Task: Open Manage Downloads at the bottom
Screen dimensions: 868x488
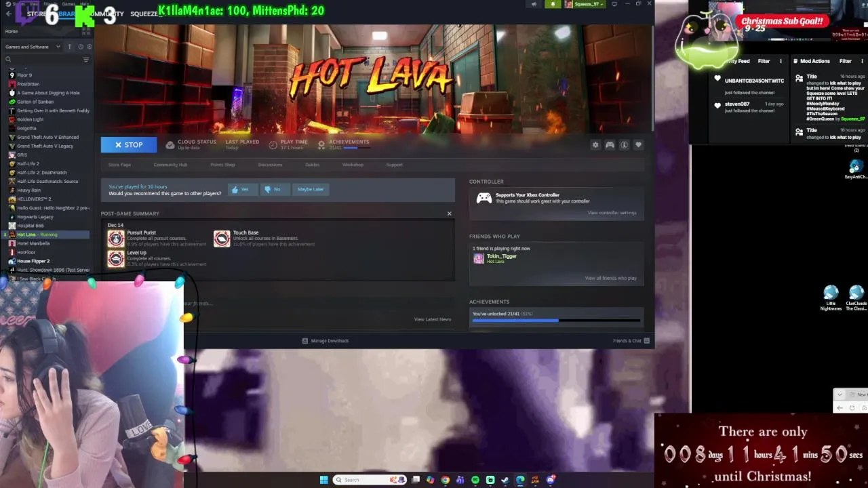Action: tap(325, 341)
